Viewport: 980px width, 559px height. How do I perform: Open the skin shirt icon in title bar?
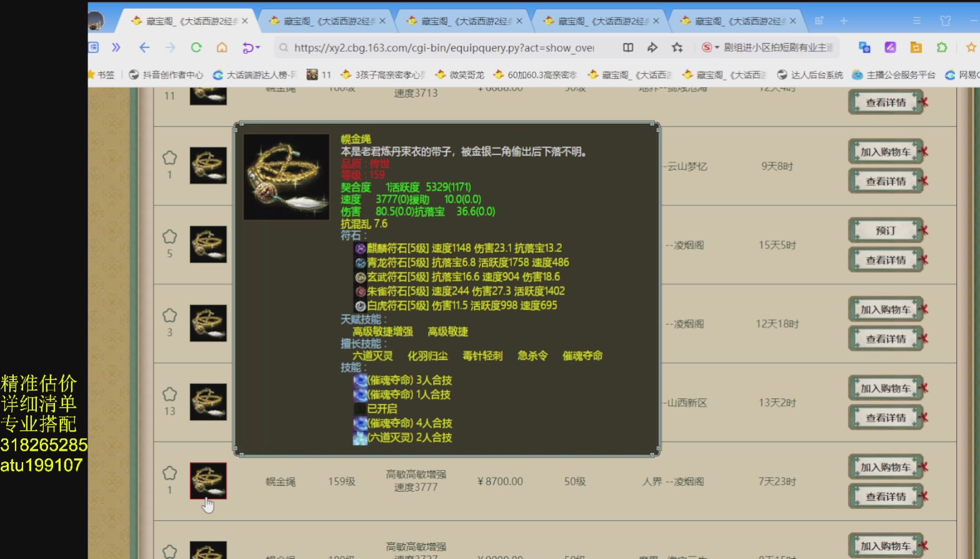(x=946, y=21)
